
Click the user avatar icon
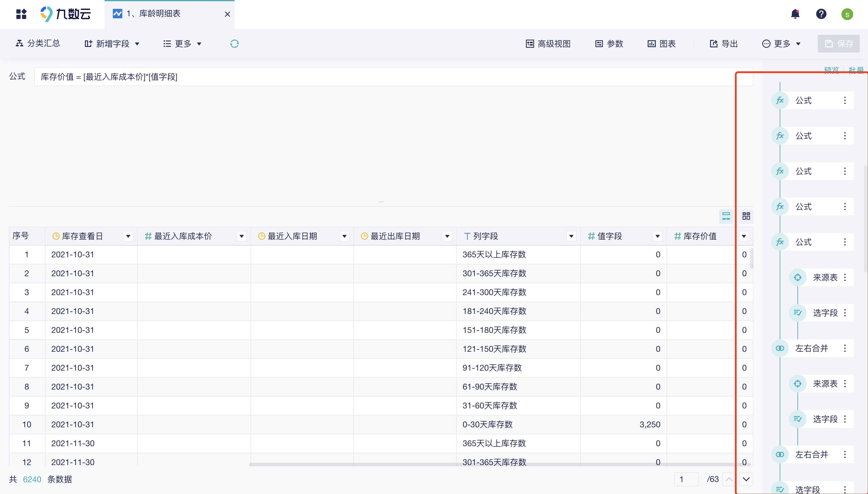pyautogui.click(x=847, y=14)
